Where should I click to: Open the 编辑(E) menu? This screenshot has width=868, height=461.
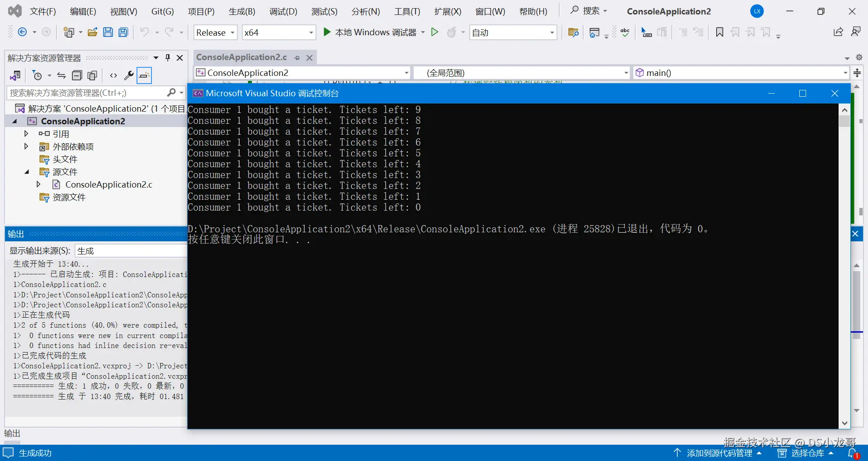[x=83, y=12]
